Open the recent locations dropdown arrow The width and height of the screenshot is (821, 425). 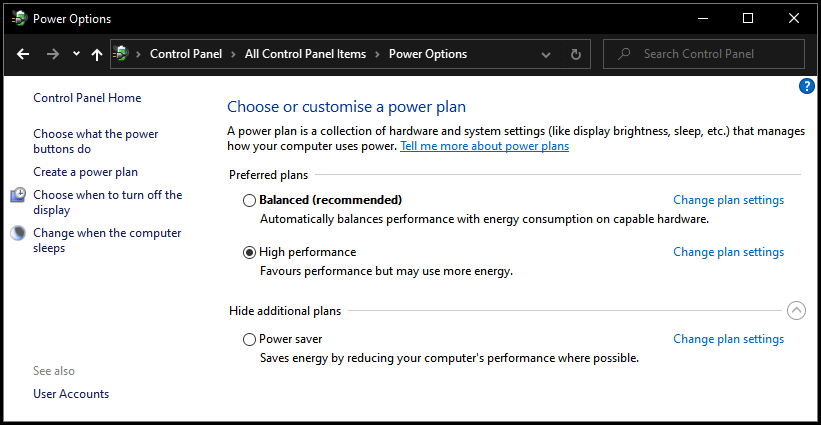coord(76,53)
